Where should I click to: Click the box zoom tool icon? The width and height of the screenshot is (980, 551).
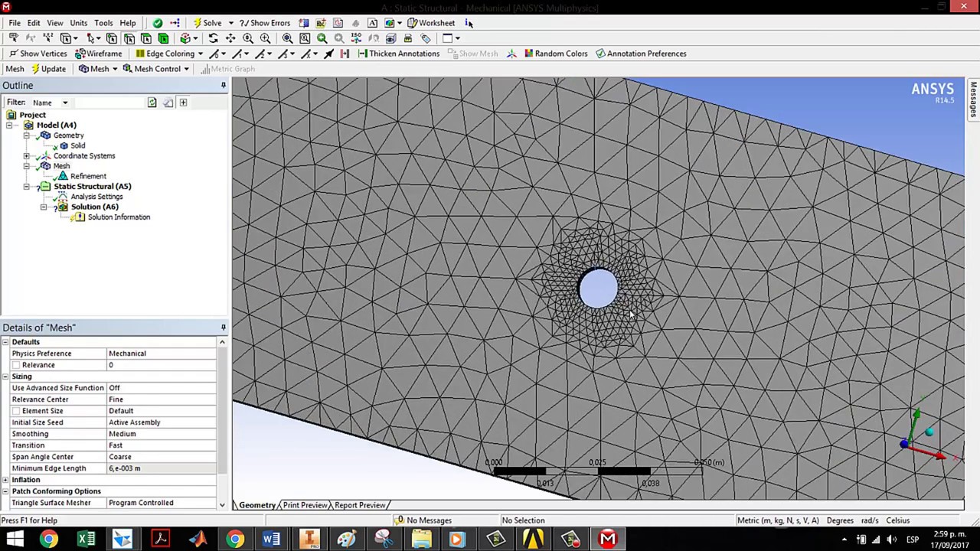(265, 38)
